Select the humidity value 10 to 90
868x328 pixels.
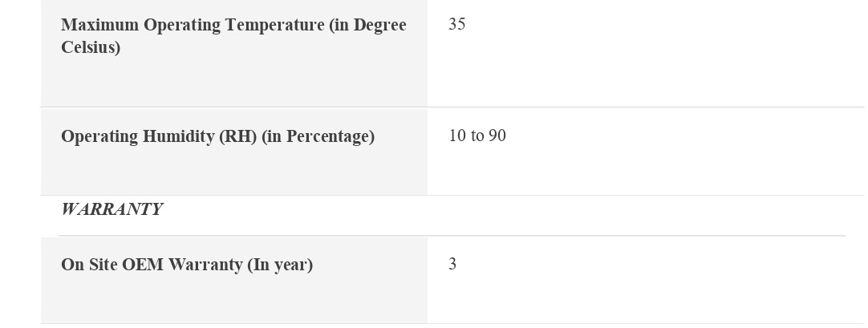(477, 136)
